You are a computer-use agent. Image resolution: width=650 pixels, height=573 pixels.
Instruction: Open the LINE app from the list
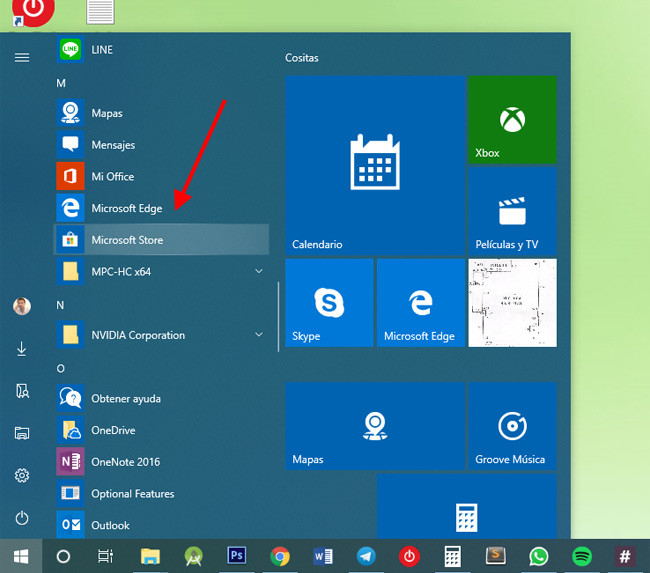coord(162,49)
